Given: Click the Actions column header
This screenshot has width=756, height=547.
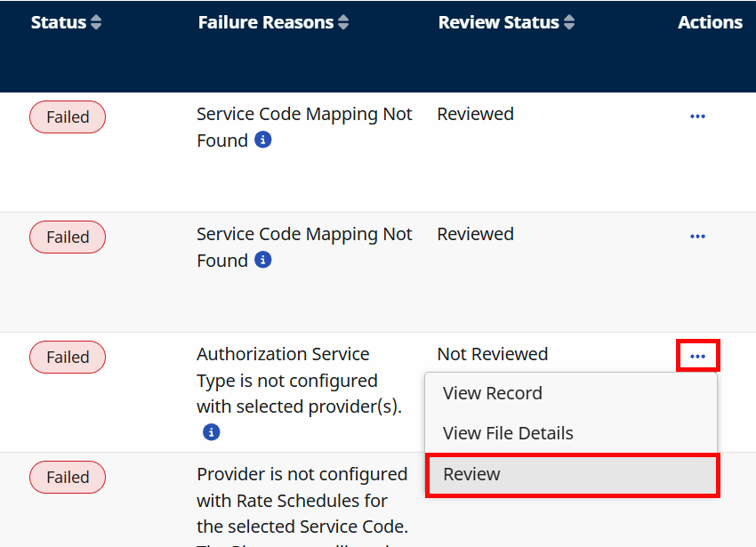Looking at the screenshot, I should coord(710,23).
